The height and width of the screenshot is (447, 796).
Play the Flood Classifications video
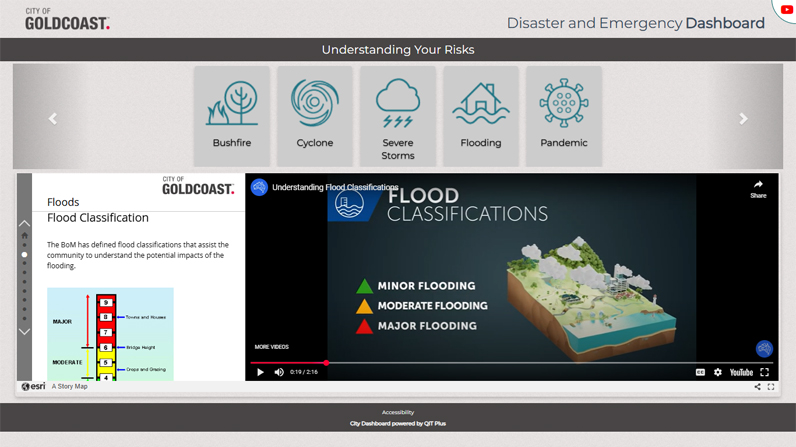coord(260,372)
